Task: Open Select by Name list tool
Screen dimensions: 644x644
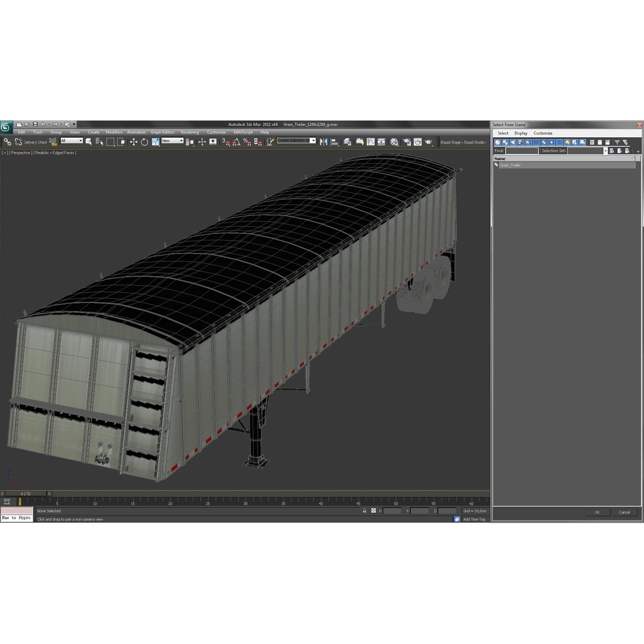Action: [x=99, y=142]
